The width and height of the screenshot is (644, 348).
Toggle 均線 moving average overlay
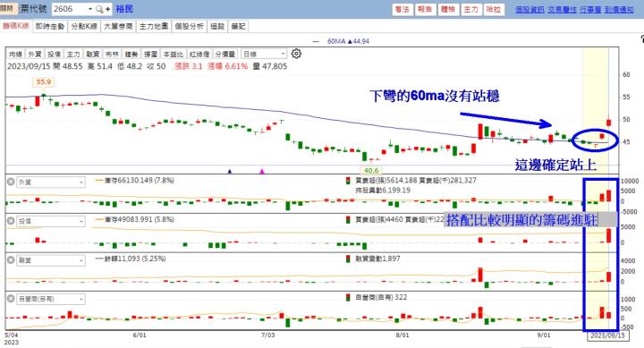point(15,54)
